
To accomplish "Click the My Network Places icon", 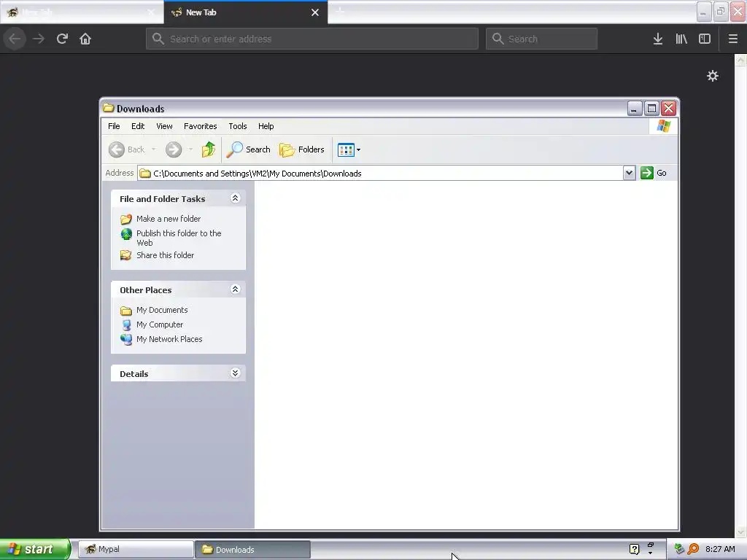I will pos(126,339).
